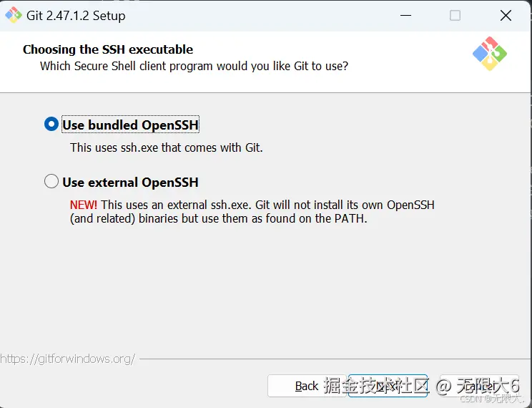Viewport: 532px width, 408px height.
Task: Click the 'Use bundled OpenSSH' label text
Action: (130, 125)
